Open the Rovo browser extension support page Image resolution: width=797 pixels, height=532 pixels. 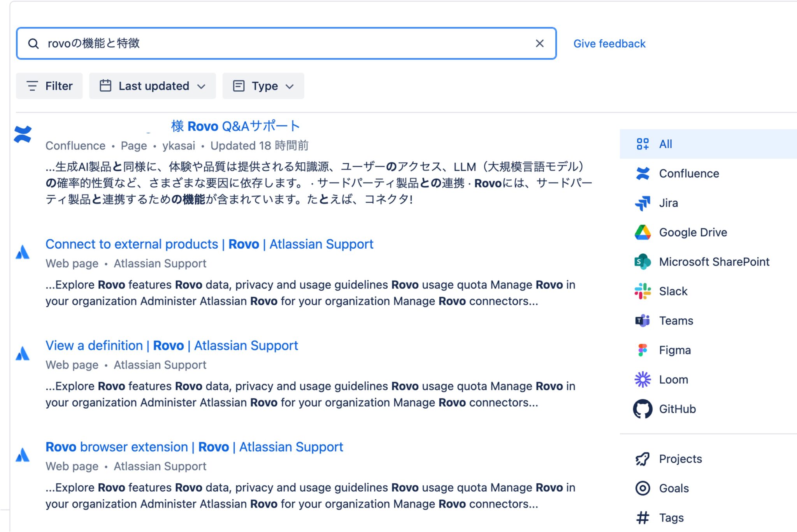click(194, 446)
